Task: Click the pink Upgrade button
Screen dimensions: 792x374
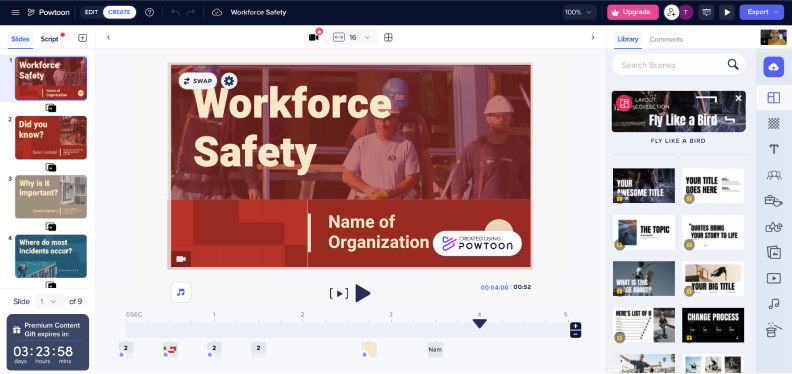Action: (632, 12)
